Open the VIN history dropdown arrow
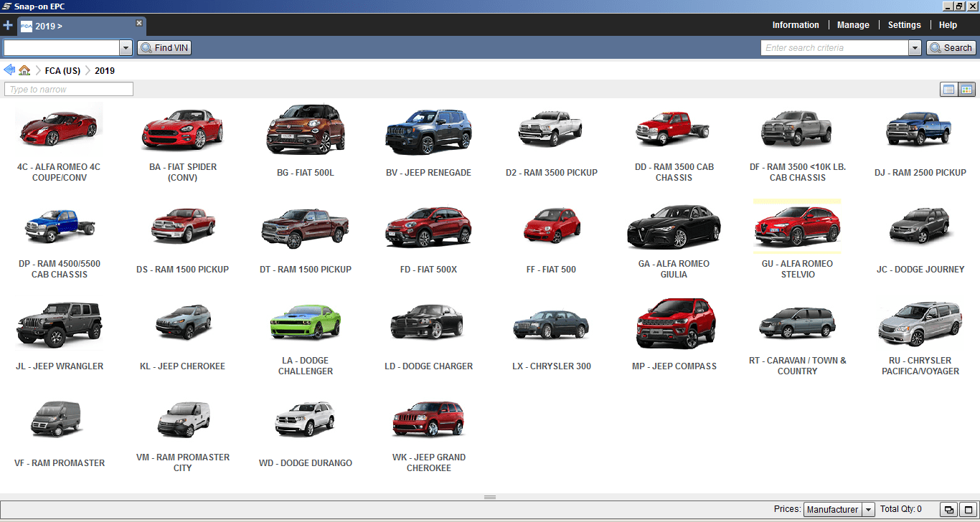The height and width of the screenshot is (522, 980). (126, 47)
